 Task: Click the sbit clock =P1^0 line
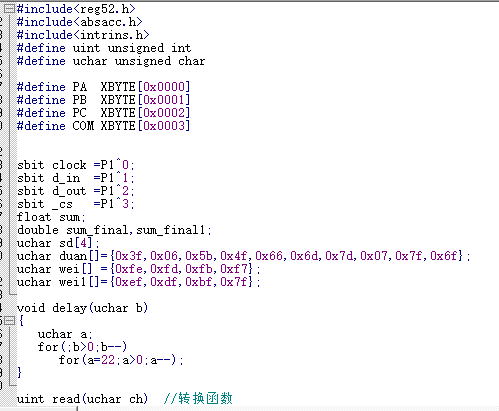click(x=76, y=165)
